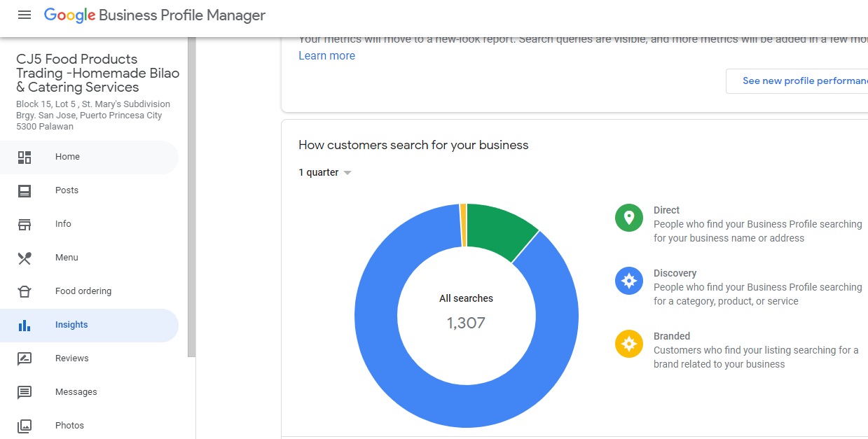Click the Menu fork and spoon icon
The width and height of the screenshot is (868, 439).
pyautogui.click(x=25, y=258)
